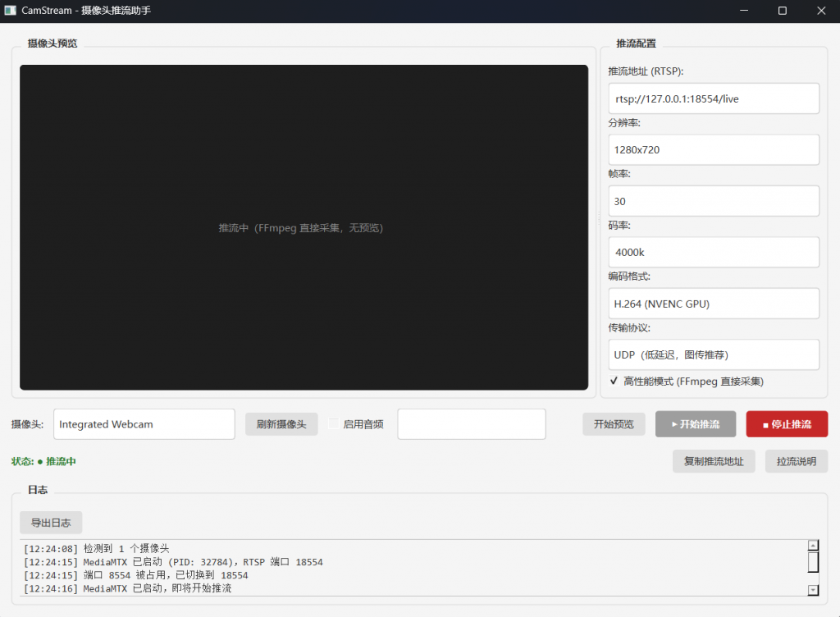Click the CamStream app icon in title bar
Screen dimensions: 840x617
click(x=11, y=11)
